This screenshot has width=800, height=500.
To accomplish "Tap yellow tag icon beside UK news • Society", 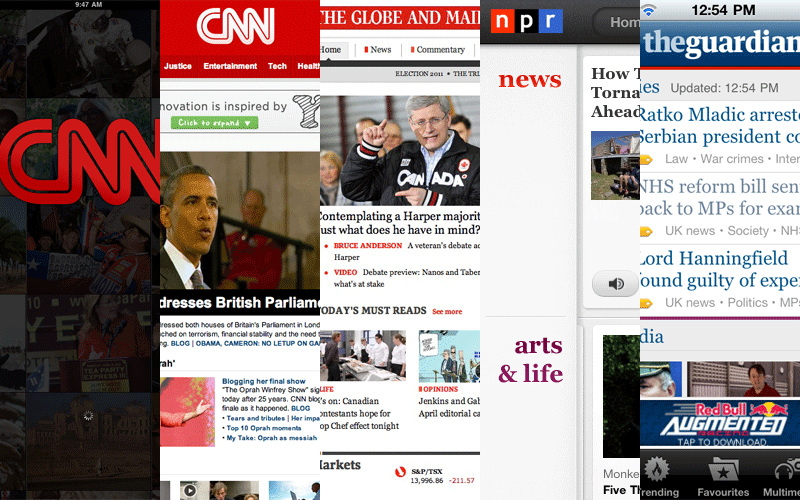I will click(x=646, y=232).
